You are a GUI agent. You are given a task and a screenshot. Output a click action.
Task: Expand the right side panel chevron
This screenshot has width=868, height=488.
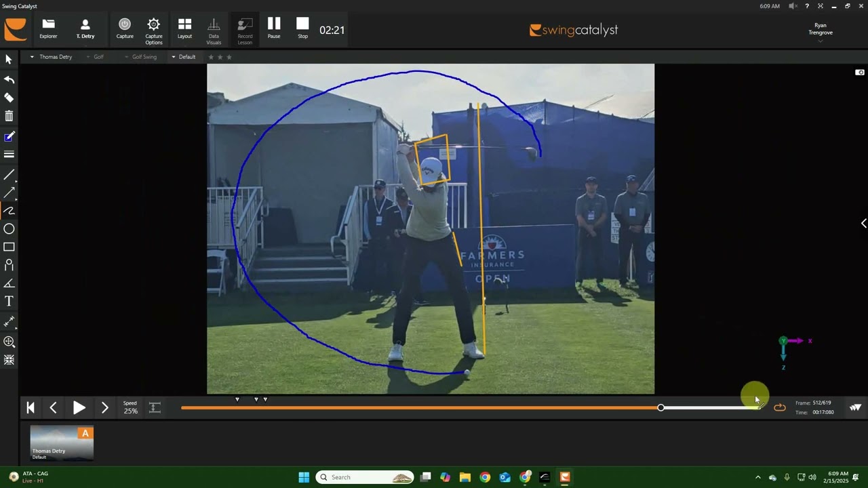point(863,224)
